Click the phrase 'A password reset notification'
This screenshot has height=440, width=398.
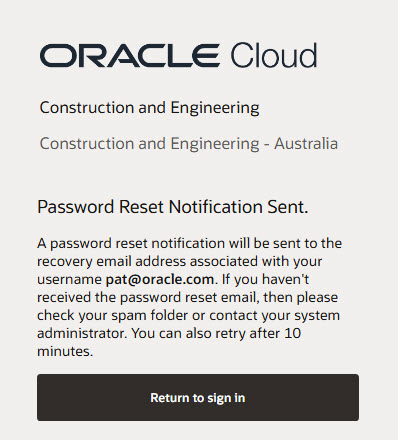pos(131,243)
